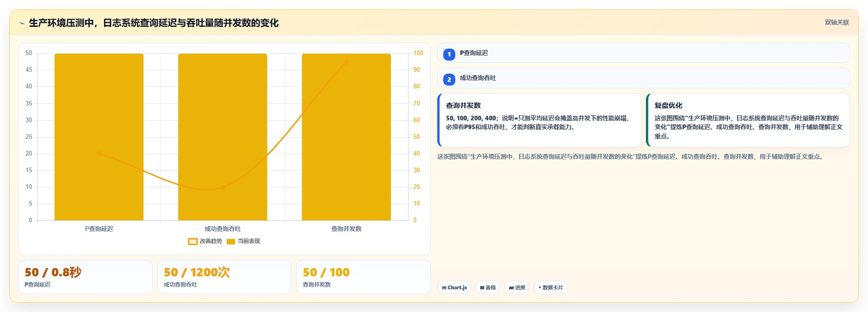The height and width of the screenshot is (312, 868).
Task: Toggle the 改善趋势 legend entry
Action: tap(205, 241)
